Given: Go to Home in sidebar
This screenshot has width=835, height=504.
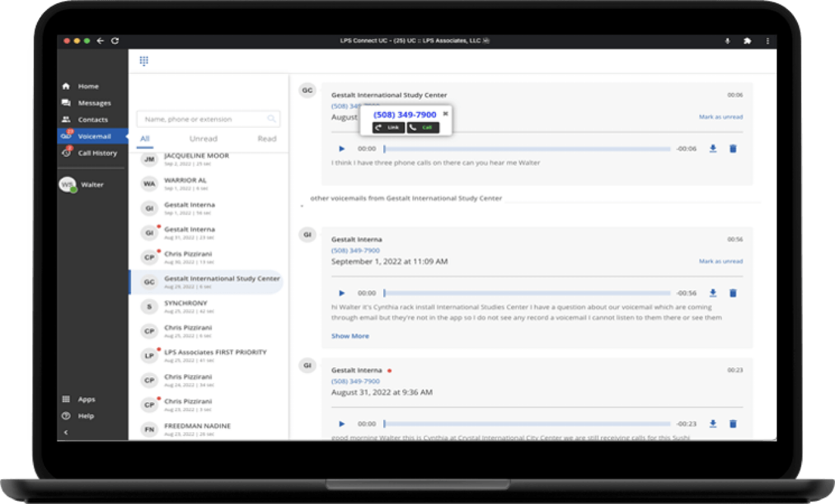Looking at the screenshot, I should 88,87.
